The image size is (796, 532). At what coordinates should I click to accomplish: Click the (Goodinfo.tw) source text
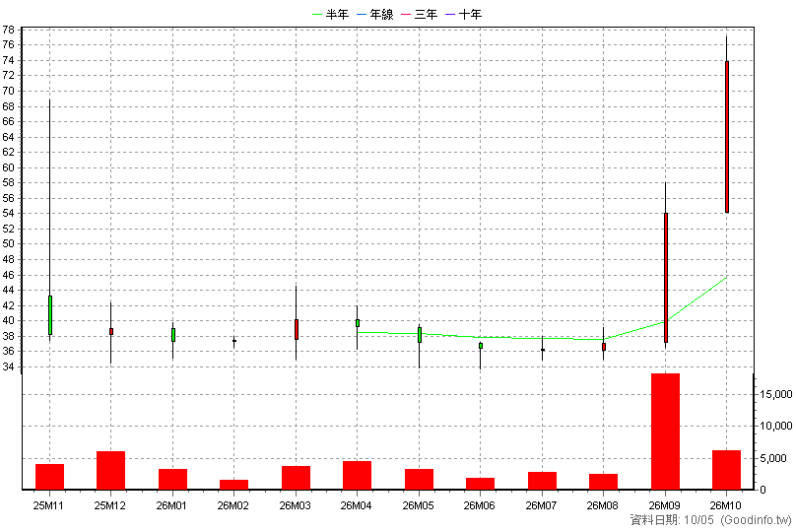tap(756, 520)
